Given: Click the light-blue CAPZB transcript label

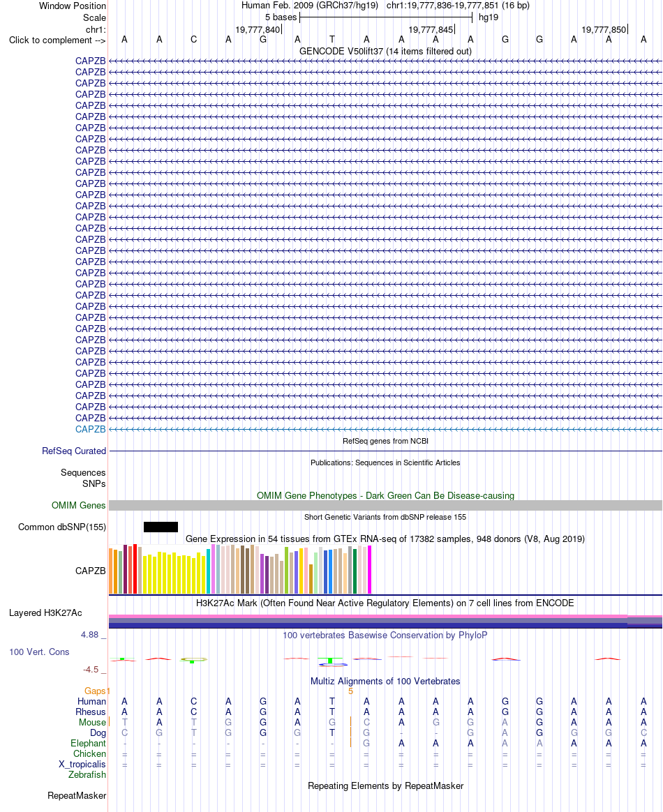Looking at the screenshot, I should click(x=90, y=429).
